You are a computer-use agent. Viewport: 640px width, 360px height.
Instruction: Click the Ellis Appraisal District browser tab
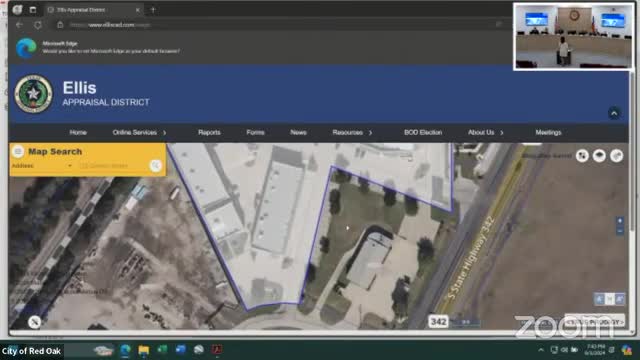[94, 9]
